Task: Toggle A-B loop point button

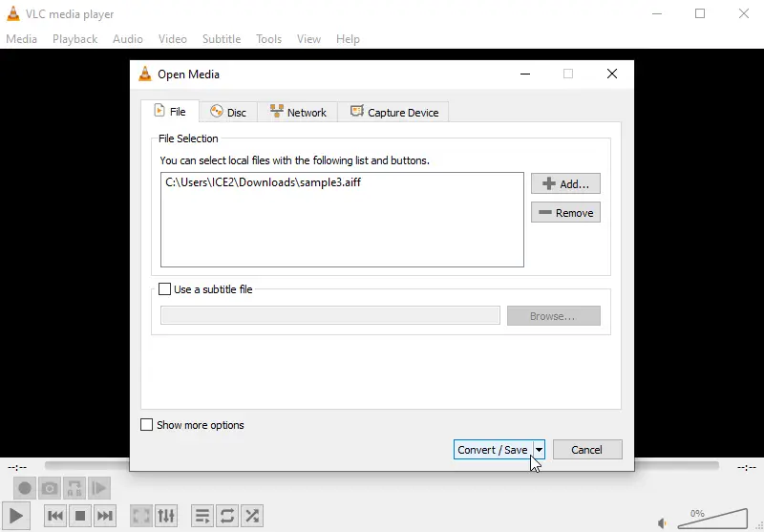Action: point(74,488)
